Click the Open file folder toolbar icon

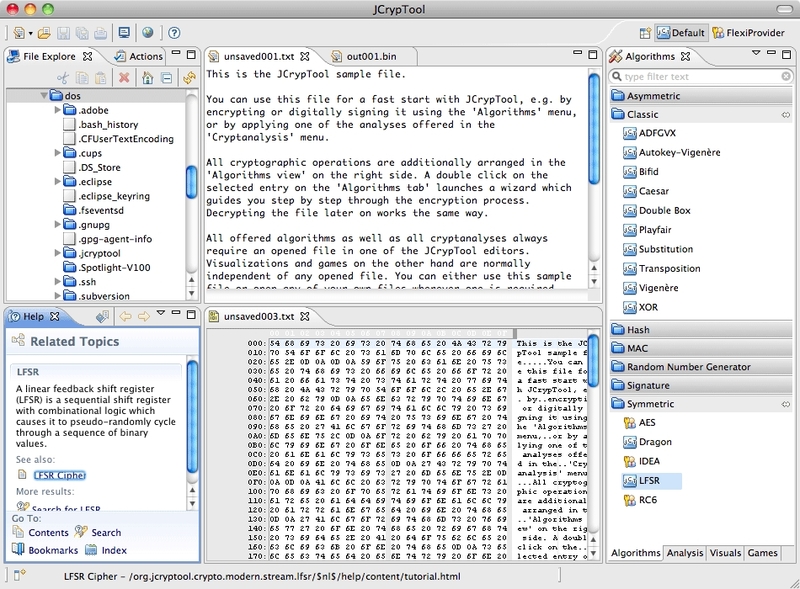[44, 33]
